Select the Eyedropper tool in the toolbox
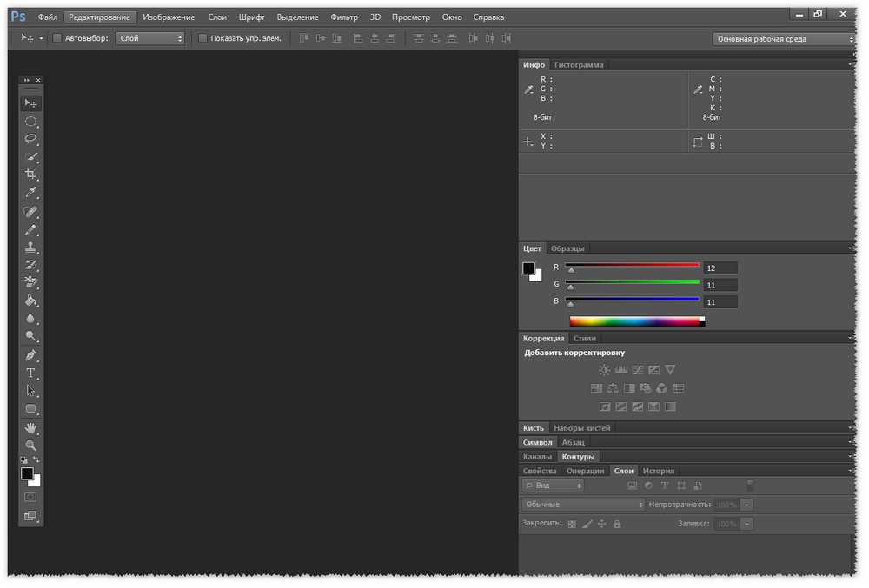 [x=30, y=193]
